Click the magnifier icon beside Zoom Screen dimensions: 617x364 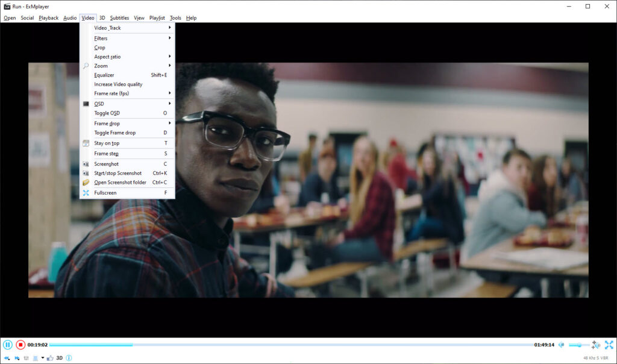point(86,66)
